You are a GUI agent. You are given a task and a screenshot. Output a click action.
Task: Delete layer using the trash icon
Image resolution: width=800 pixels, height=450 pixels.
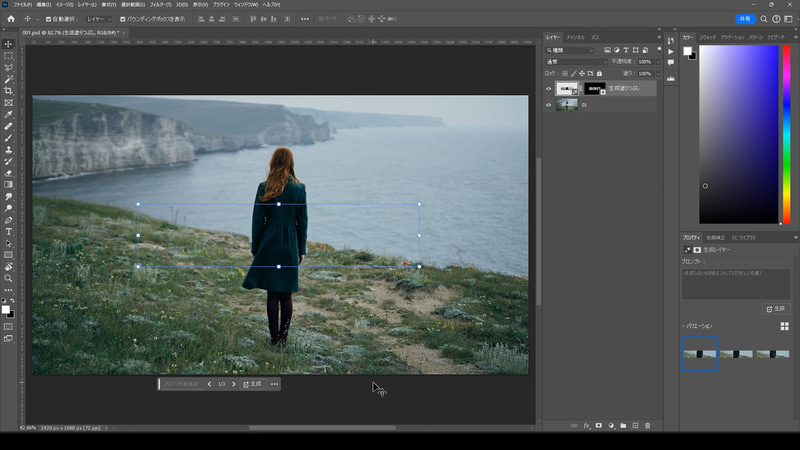[648, 425]
